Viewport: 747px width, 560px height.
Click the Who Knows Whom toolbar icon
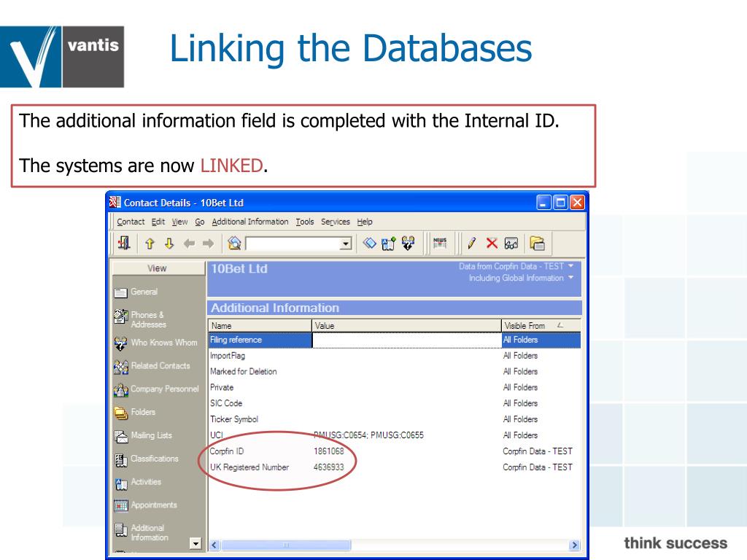point(409,244)
